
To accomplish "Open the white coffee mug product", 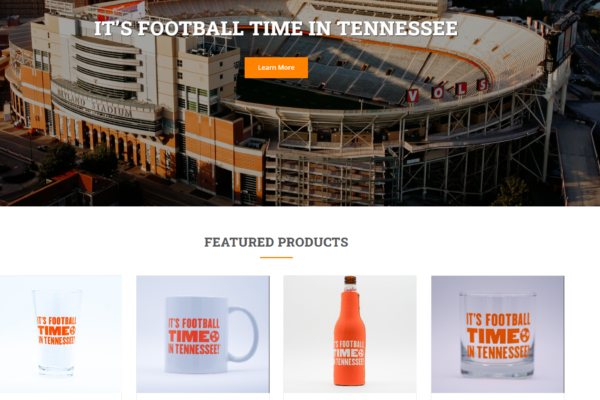I will (203, 334).
